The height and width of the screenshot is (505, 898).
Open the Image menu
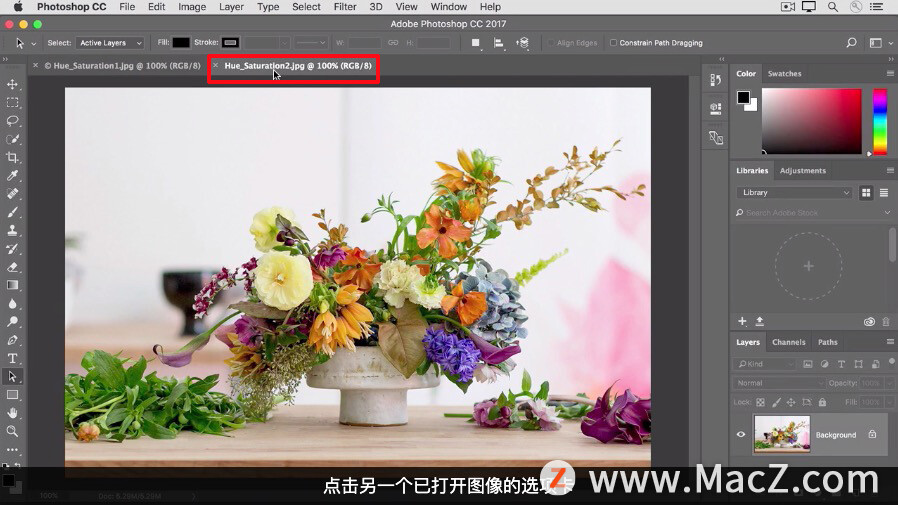[x=192, y=7]
